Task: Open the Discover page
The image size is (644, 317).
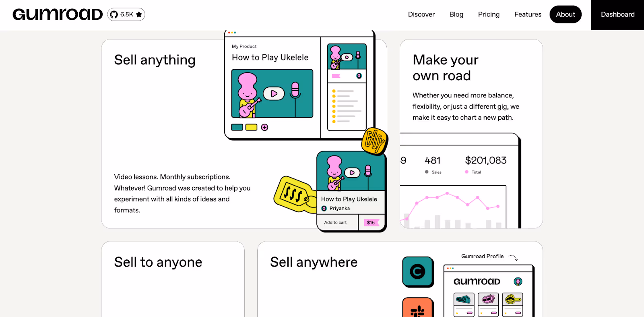Action: 421,15
